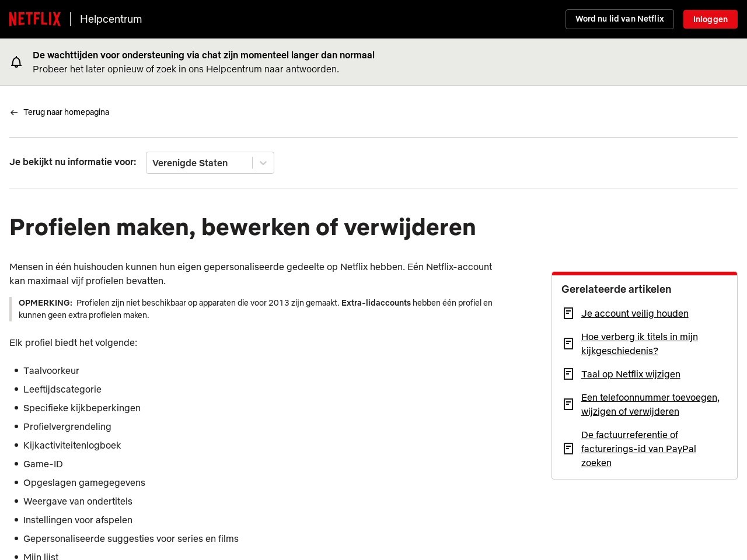The height and width of the screenshot is (560, 747).
Task: Click the article icon next to 'Een telefoonnummer toevoegen'
Action: click(568, 404)
